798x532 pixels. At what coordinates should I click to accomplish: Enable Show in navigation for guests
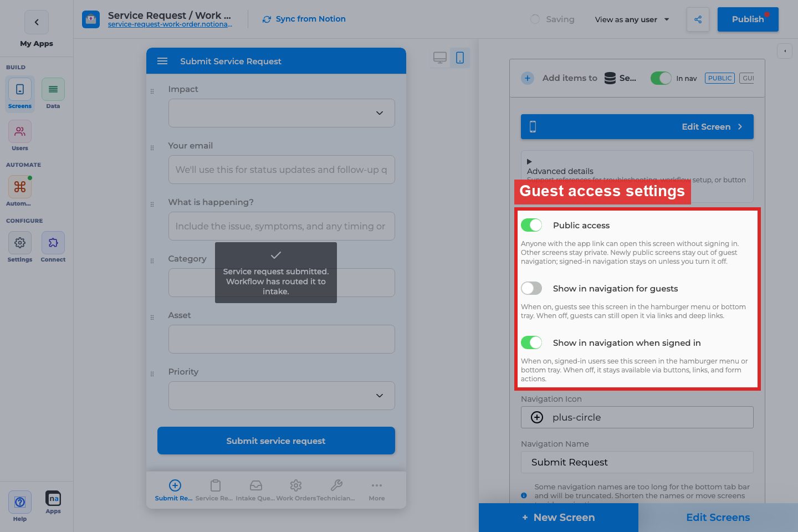tap(531, 288)
